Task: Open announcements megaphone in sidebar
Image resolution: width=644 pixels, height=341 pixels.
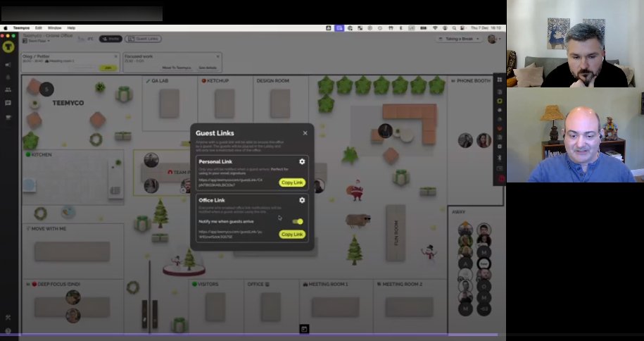Action: coord(8,65)
